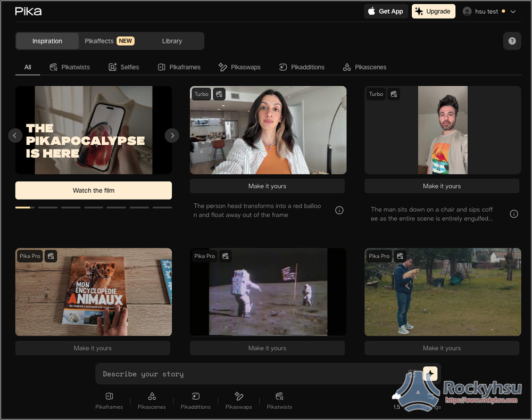Open the hsu test account dropdown
The image size is (532, 420).
489,11
